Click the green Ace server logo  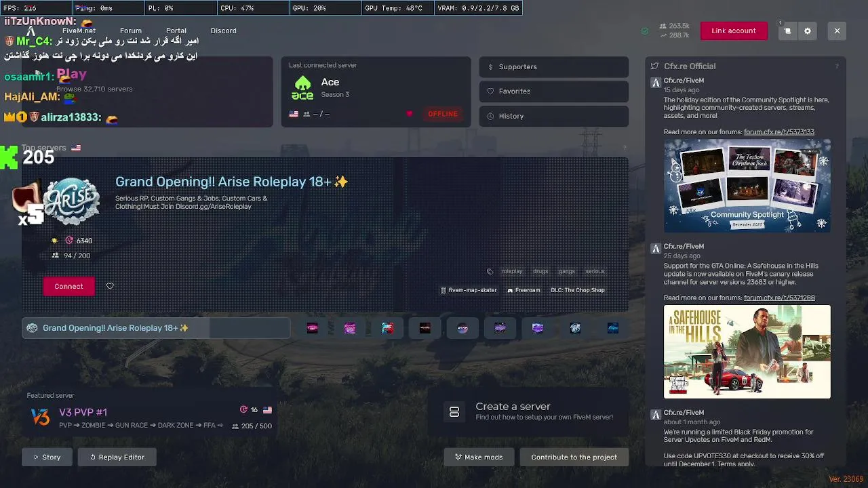click(x=302, y=88)
